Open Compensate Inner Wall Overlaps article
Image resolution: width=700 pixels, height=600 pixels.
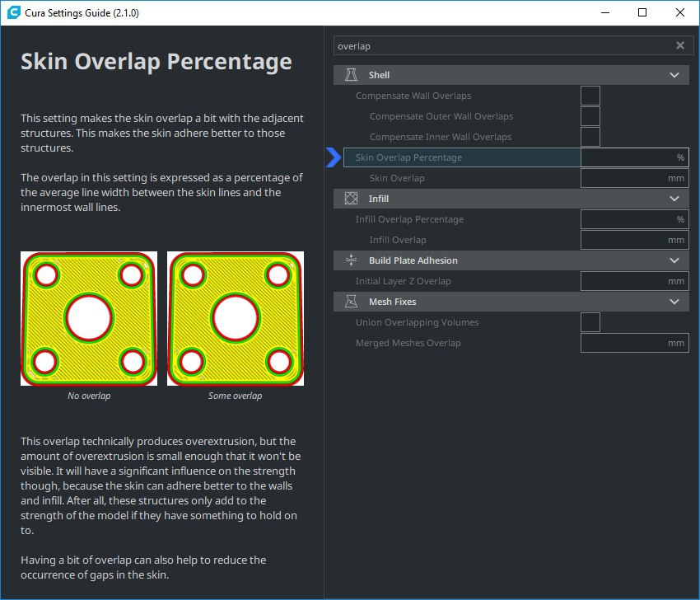click(441, 137)
